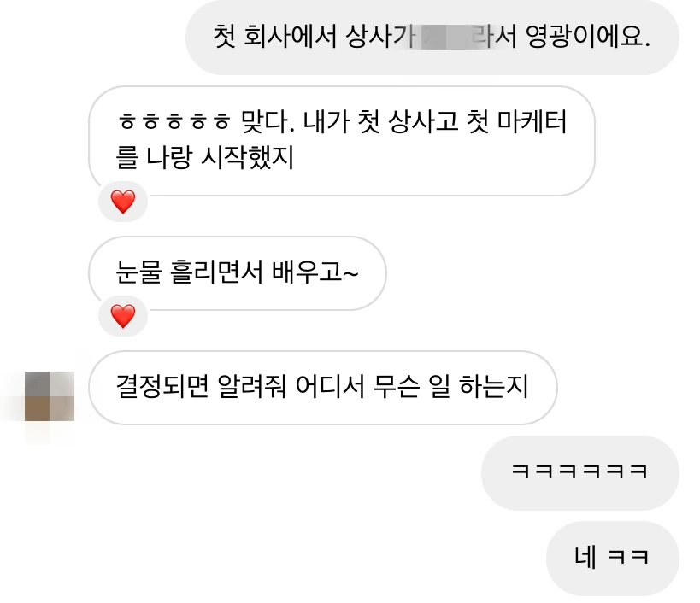Image resolution: width=700 pixels, height=603 pixels.
Task: Click the words '첫 회사에서' in the top message
Action: coord(274,37)
